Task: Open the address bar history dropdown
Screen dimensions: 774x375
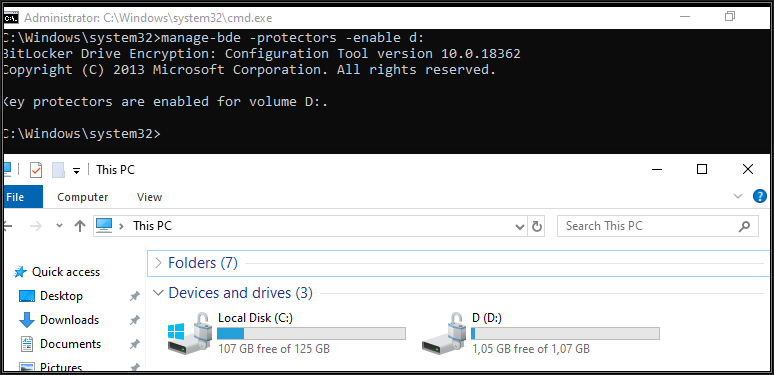Action: point(520,227)
